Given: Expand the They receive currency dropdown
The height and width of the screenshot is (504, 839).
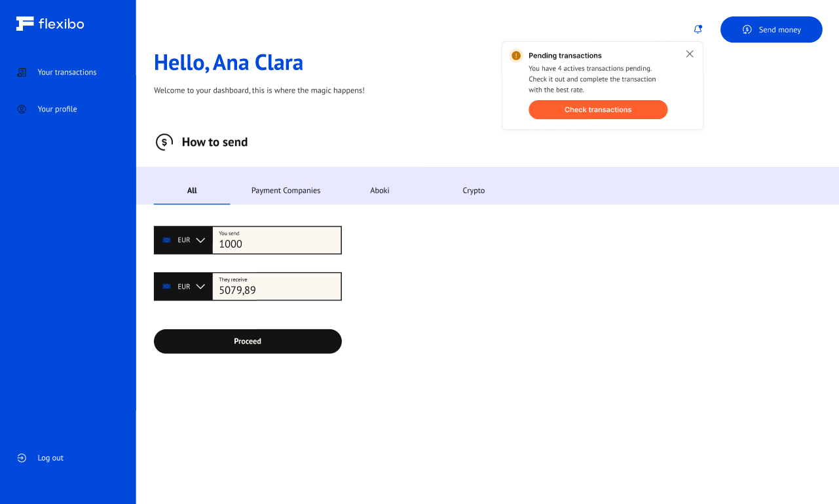Looking at the screenshot, I should [200, 287].
